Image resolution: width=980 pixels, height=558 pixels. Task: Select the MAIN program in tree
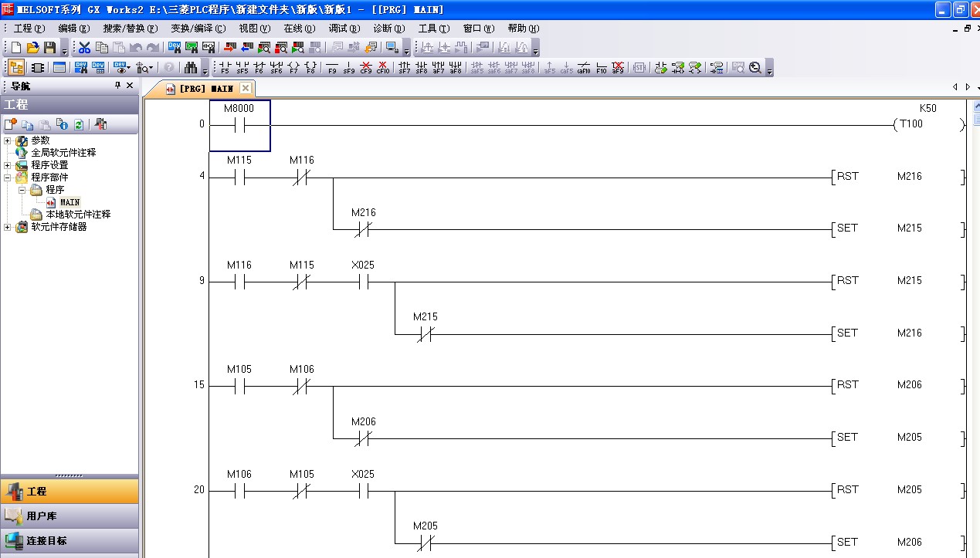70,202
